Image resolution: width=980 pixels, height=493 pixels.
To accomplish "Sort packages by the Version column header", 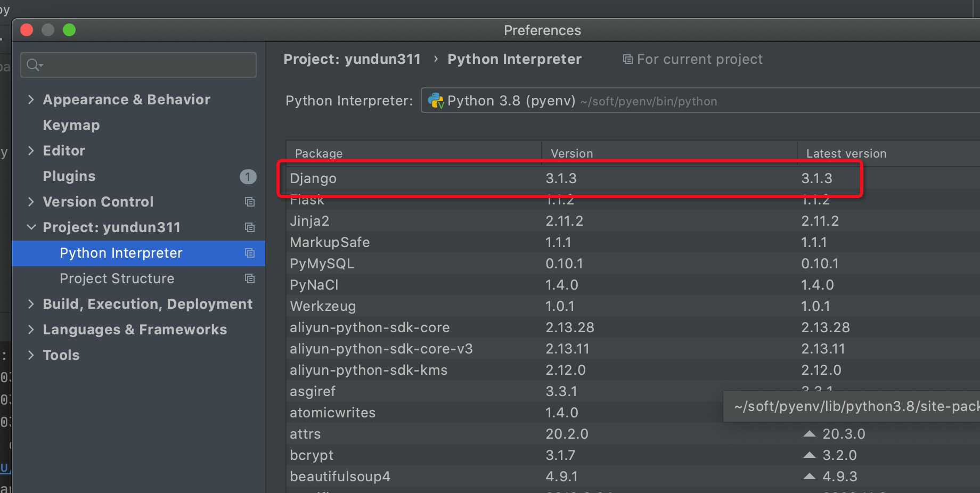I will coord(572,153).
